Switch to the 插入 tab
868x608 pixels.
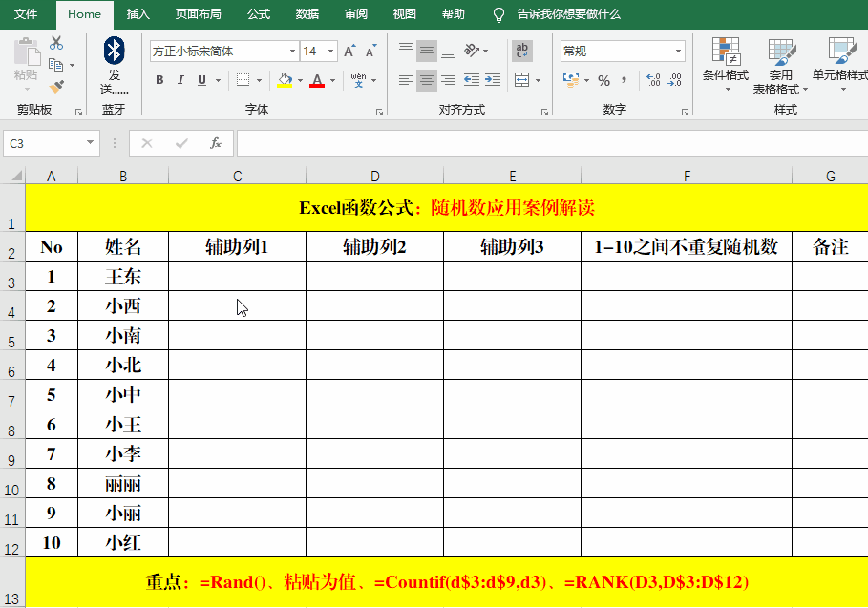[x=138, y=14]
